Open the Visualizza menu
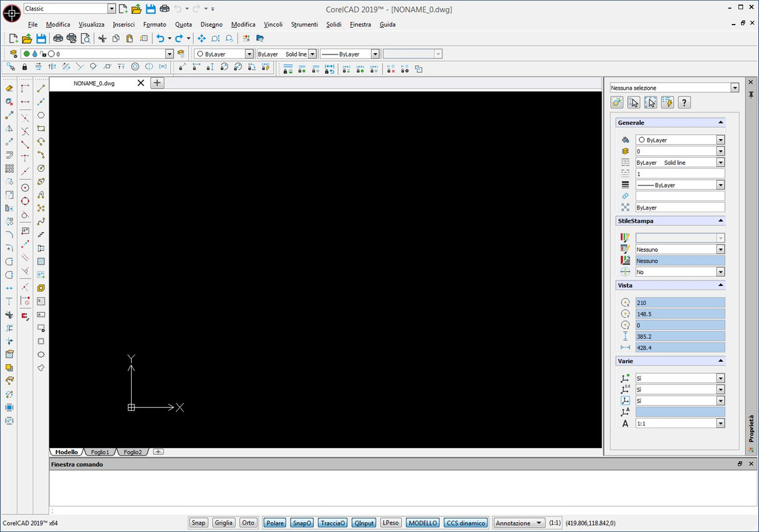This screenshot has height=532, width=759. [92, 24]
